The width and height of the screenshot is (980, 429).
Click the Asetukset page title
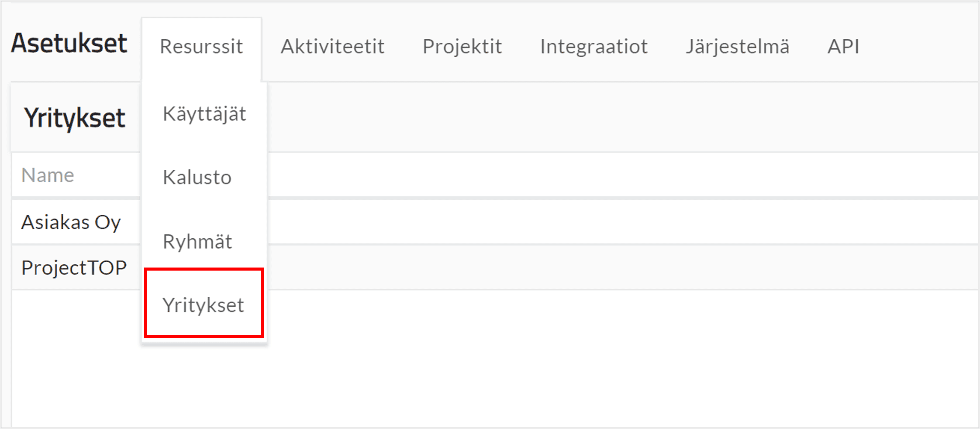[x=69, y=43]
